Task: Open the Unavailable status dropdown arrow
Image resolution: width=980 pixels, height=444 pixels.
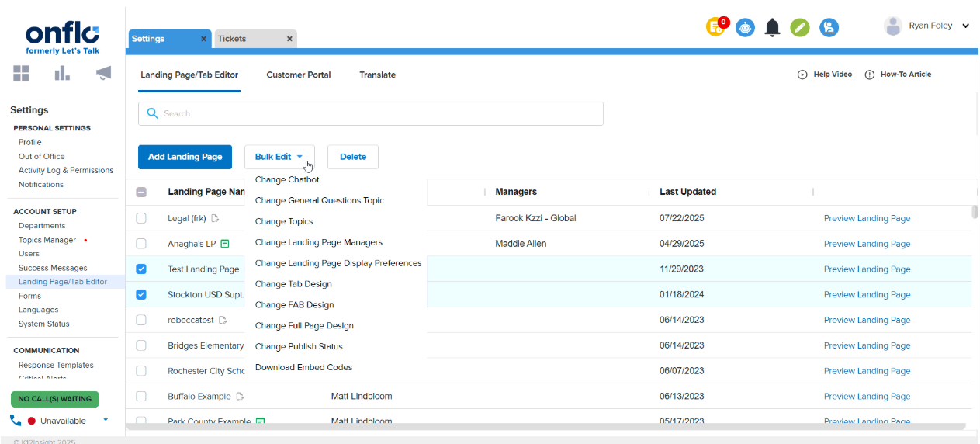Action: [106, 420]
